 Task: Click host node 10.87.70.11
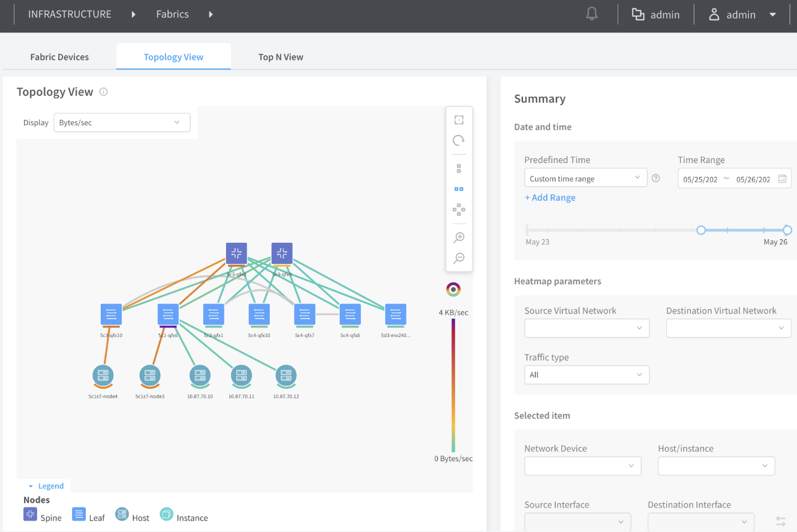pos(241,375)
